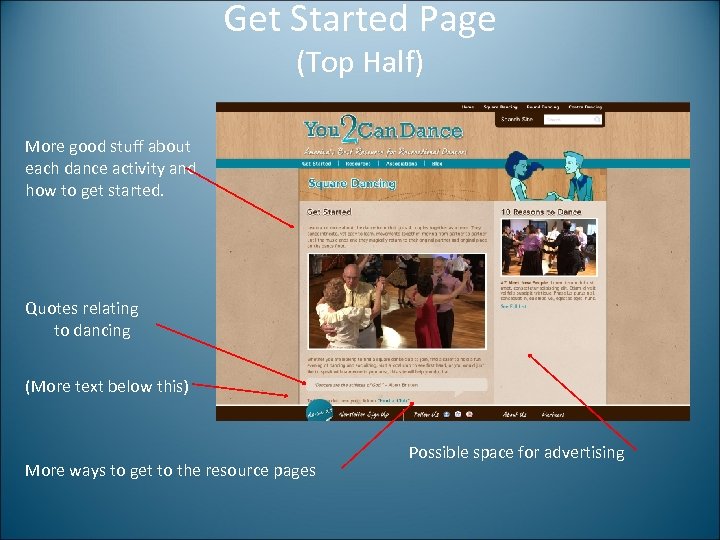
Task: Select the Get Started tab in teal bar
Action: coord(316,163)
